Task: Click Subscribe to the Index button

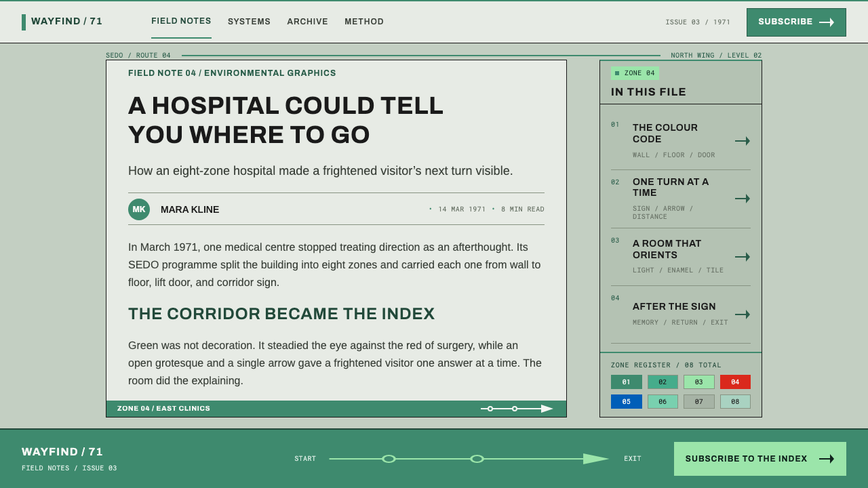Action: [x=760, y=459]
